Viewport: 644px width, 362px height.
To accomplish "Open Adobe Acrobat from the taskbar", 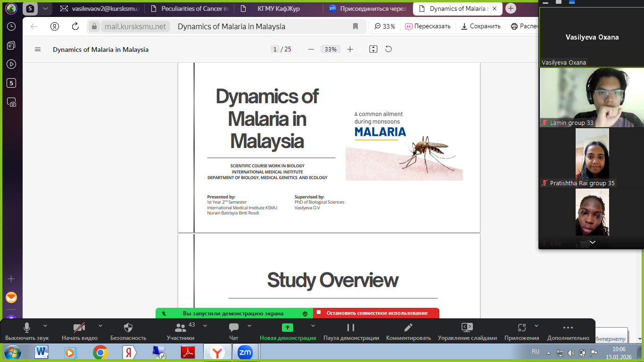I will pos(188,353).
